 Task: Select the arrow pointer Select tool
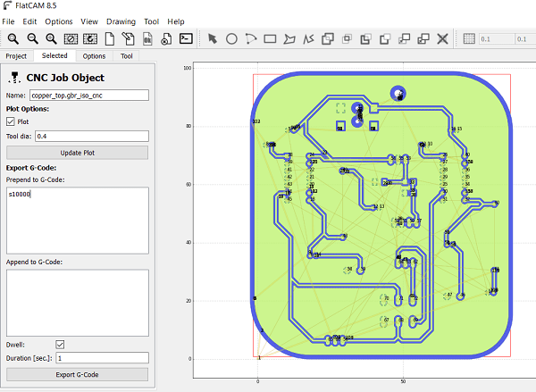(x=213, y=38)
